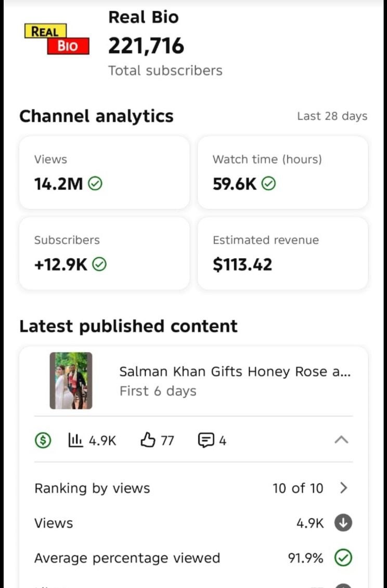Click the green check beside Watch time
This screenshot has height=588, width=387.
[268, 184]
